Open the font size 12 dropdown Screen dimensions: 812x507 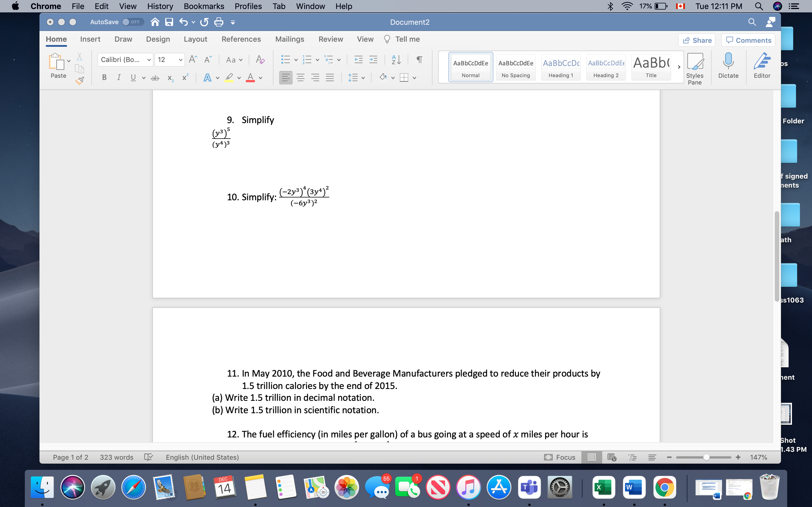click(180, 60)
